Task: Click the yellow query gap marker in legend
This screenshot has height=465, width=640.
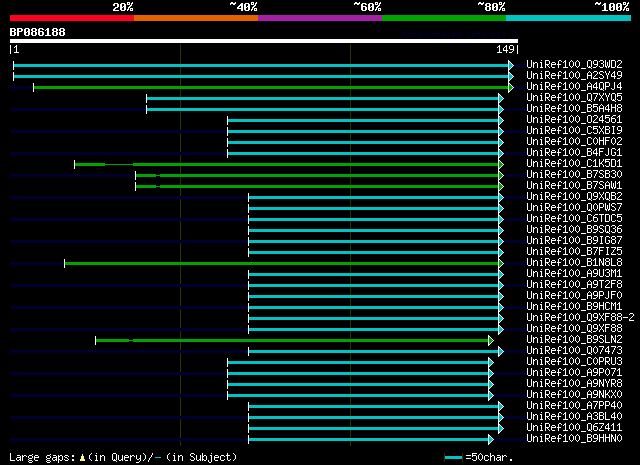Action: pos(82,458)
